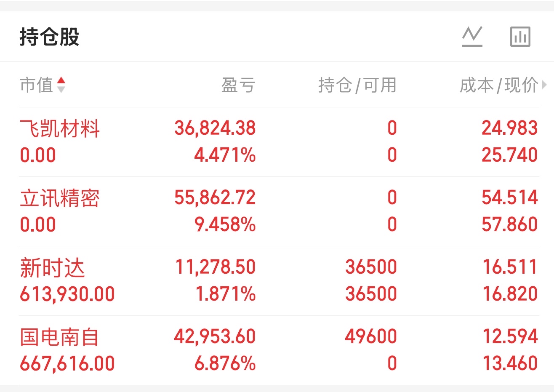Open the bar chart analysis icon
This screenshot has height=392, width=554.
520,37
